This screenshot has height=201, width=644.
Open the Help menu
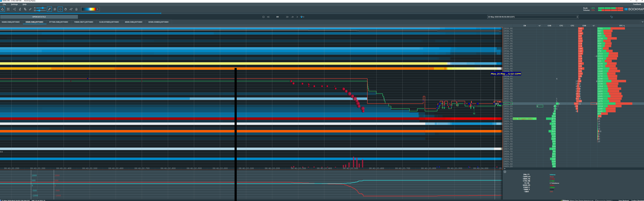[24, 4]
